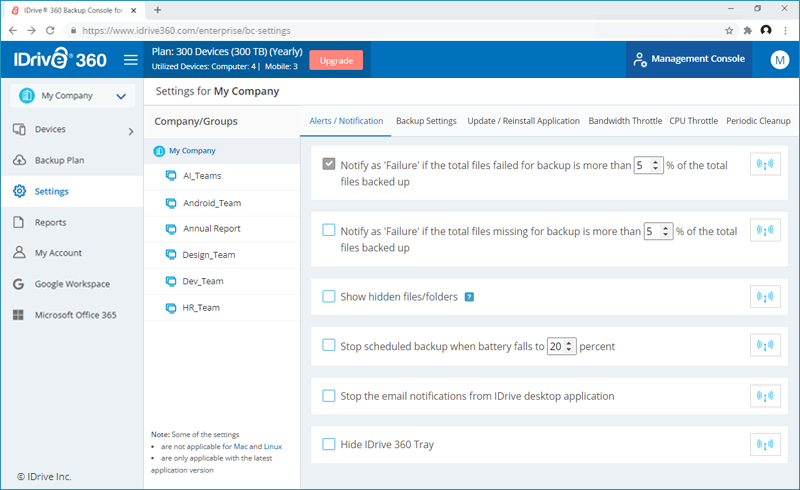Check Hide IDrive 360 Tray checkbox

click(x=329, y=444)
